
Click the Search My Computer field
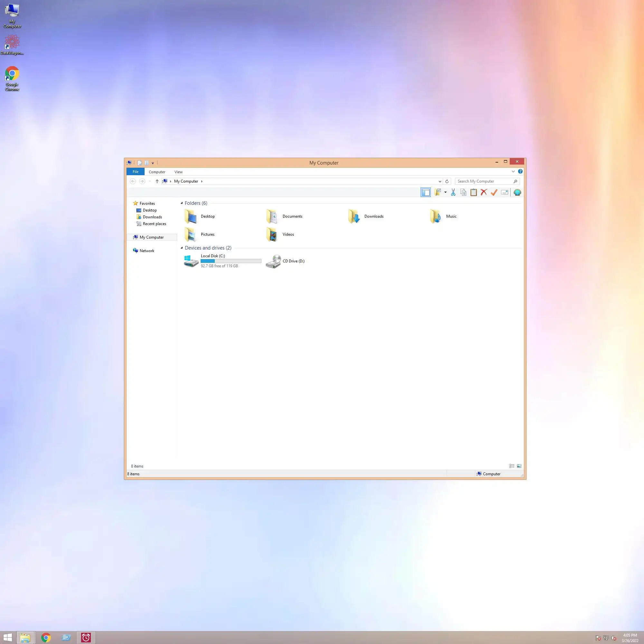point(484,181)
